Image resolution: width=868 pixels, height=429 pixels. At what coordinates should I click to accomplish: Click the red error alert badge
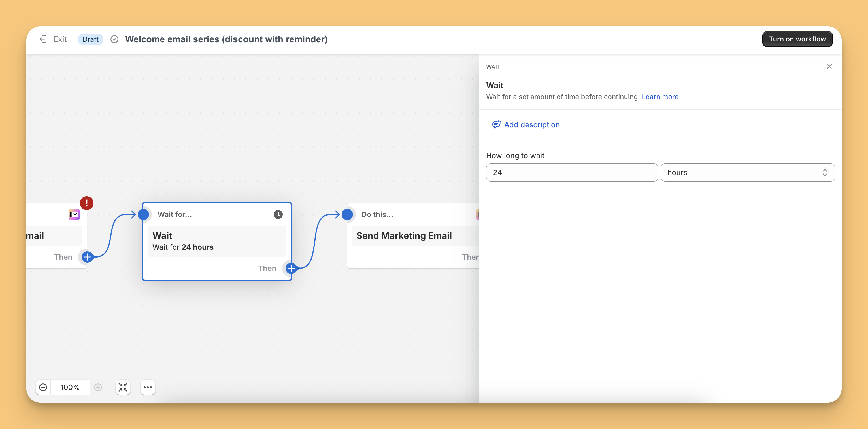[x=87, y=203]
